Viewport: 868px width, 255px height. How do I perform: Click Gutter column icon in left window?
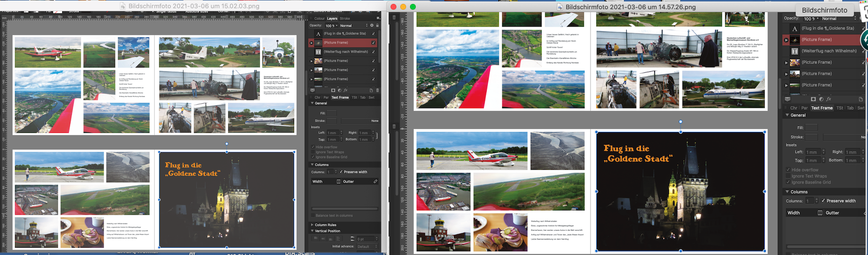click(339, 181)
